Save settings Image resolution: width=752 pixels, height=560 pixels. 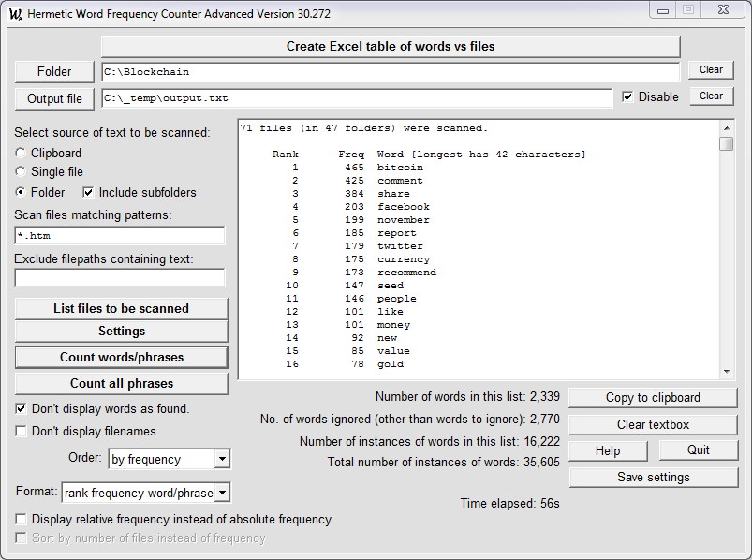click(x=652, y=477)
